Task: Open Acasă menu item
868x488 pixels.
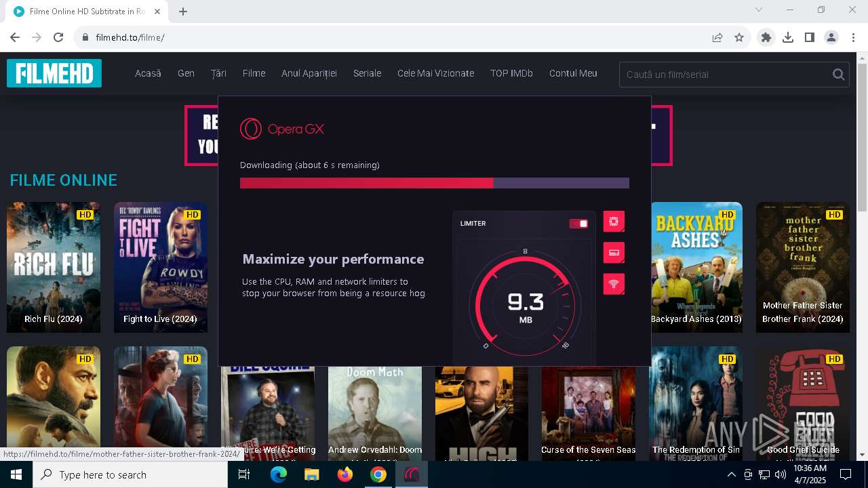Action: point(148,73)
